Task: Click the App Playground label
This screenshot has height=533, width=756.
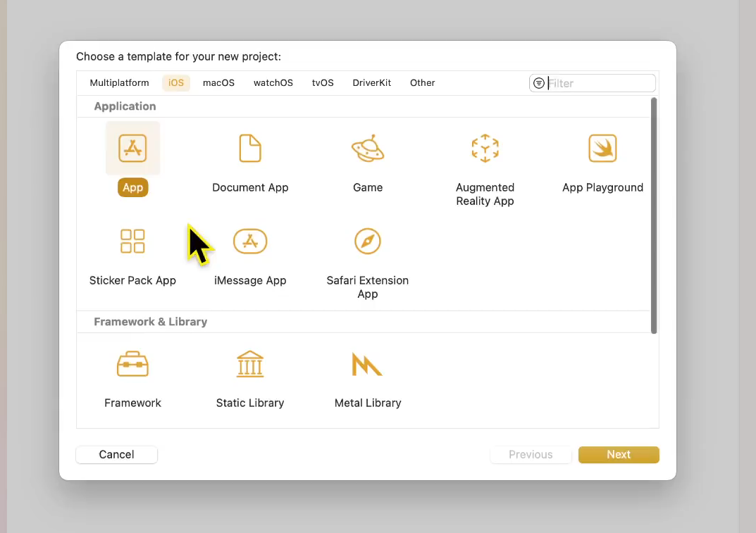Action: click(x=602, y=187)
